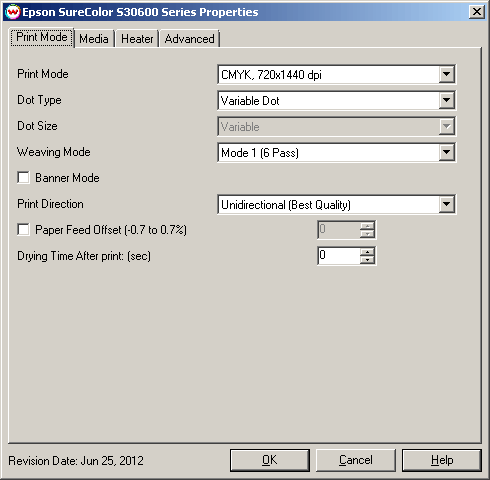The height and width of the screenshot is (480, 490).
Task: Expand the Print Direction dropdown
Action: pos(447,204)
